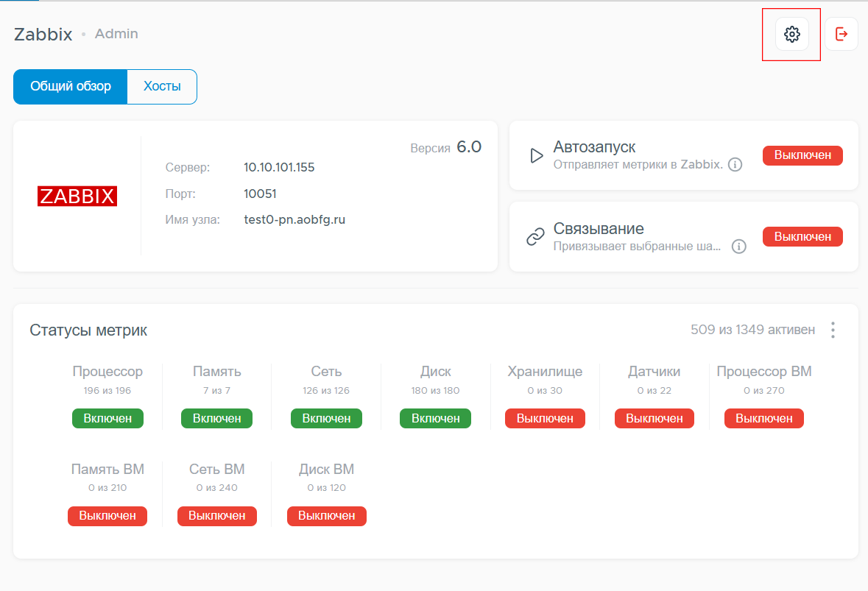Click the Автозапуск play icon

click(x=536, y=155)
